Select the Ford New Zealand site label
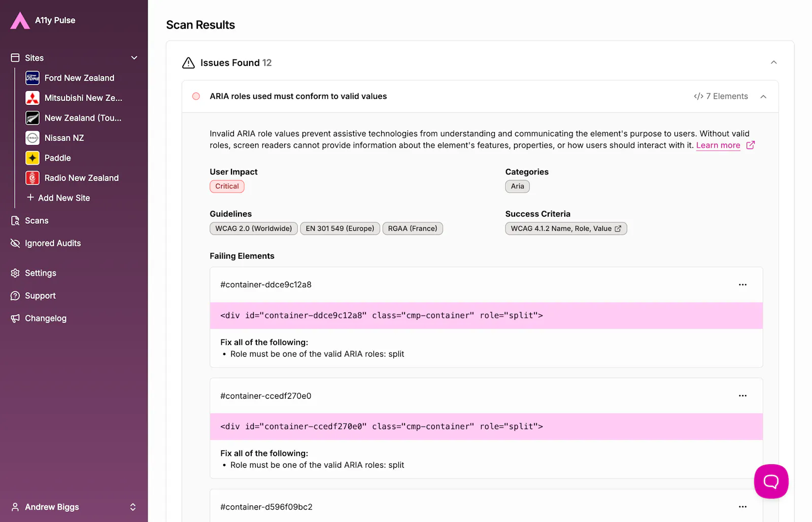Screen dimensions: 812x522 pos(79,78)
